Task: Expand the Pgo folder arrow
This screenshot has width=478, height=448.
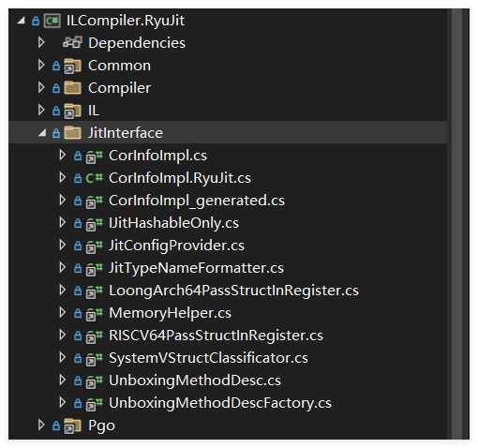Action: [x=41, y=425]
